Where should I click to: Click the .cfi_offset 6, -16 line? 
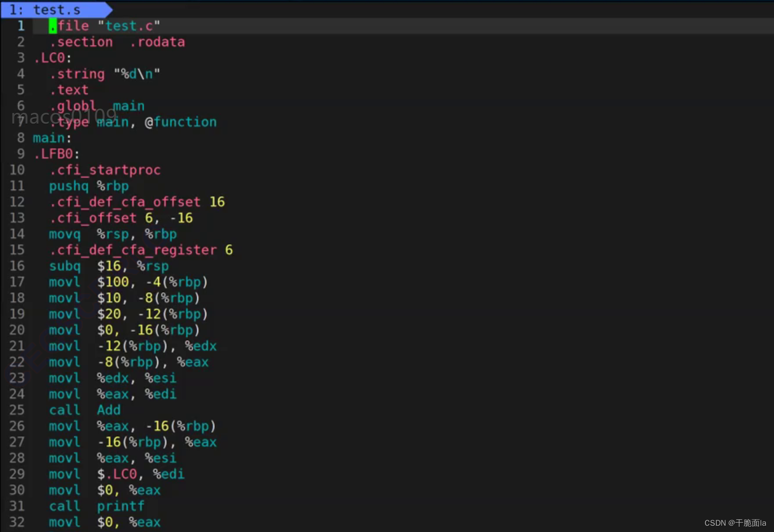[x=121, y=218]
